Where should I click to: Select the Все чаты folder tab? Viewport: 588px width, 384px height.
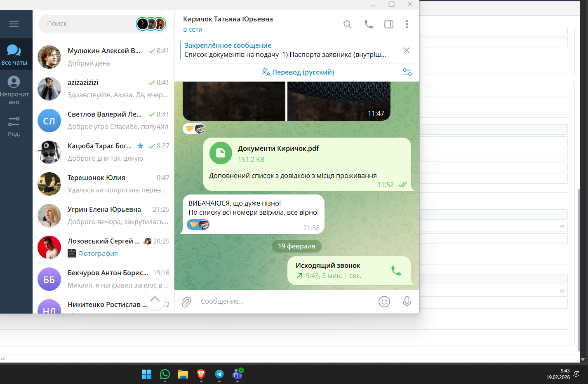14,54
